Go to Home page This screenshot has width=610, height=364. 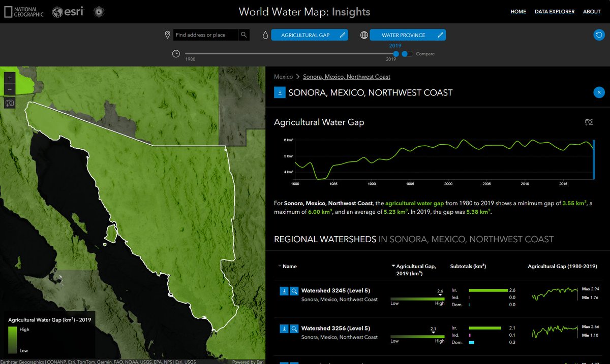click(518, 12)
